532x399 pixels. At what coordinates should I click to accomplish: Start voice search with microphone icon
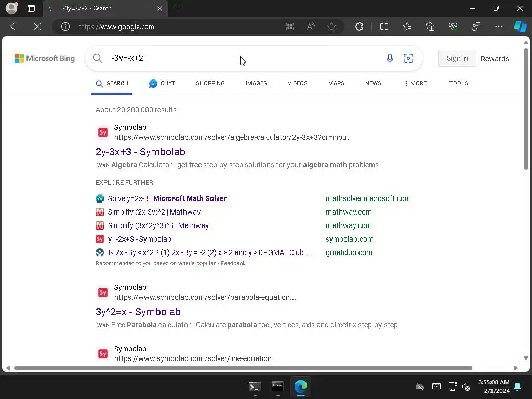click(x=390, y=58)
